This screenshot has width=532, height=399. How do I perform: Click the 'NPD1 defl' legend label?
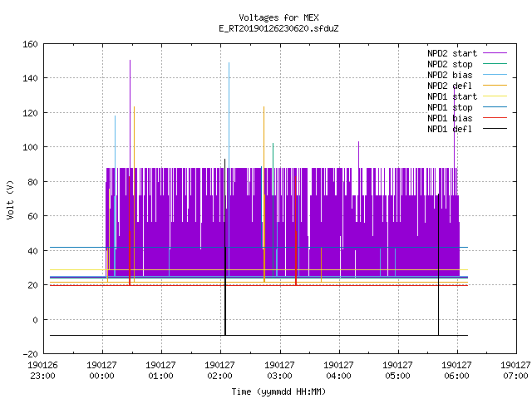pyautogui.click(x=450, y=130)
